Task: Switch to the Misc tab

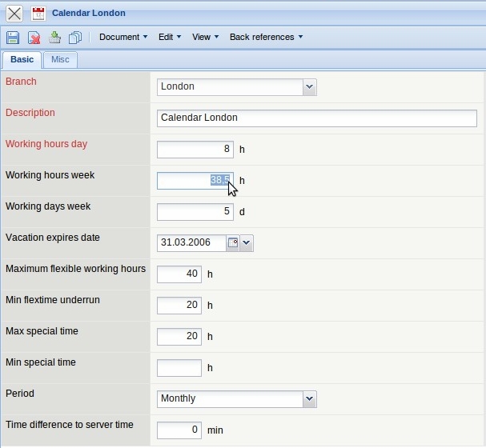Action: (x=60, y=60)
